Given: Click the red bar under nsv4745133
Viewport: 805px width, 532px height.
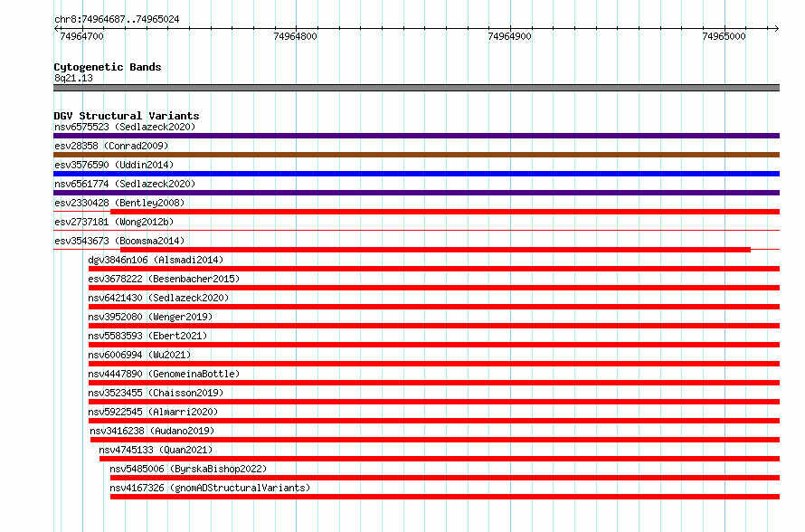Looking at the screenshot, I should pos(440,459).
